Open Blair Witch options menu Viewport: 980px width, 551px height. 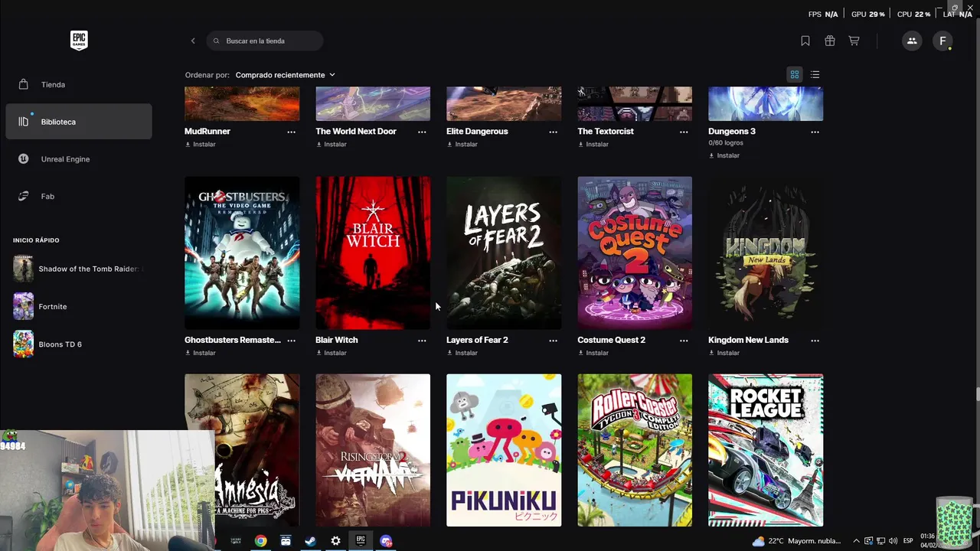tap(422, 341)
